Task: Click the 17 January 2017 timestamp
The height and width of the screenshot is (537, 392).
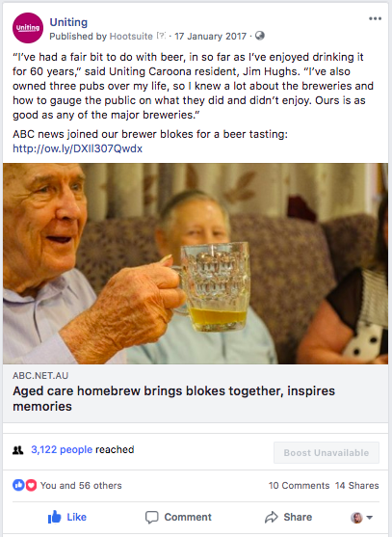Action: (x=210, y=36)
